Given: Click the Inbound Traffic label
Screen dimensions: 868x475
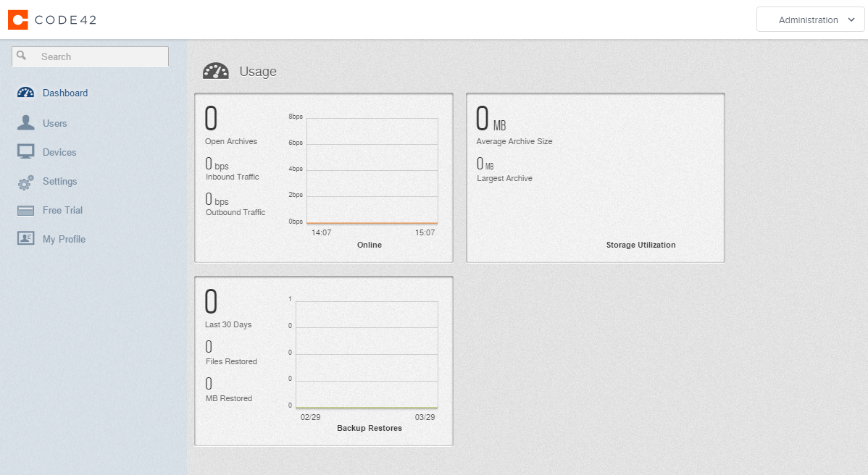Looking at the screenshot, I should (233, 177).
